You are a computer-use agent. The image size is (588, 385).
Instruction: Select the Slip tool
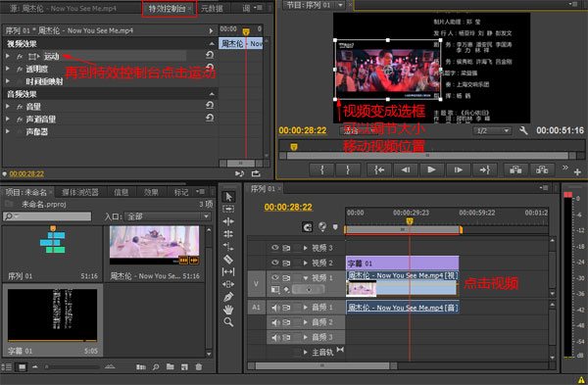(228, 271)
